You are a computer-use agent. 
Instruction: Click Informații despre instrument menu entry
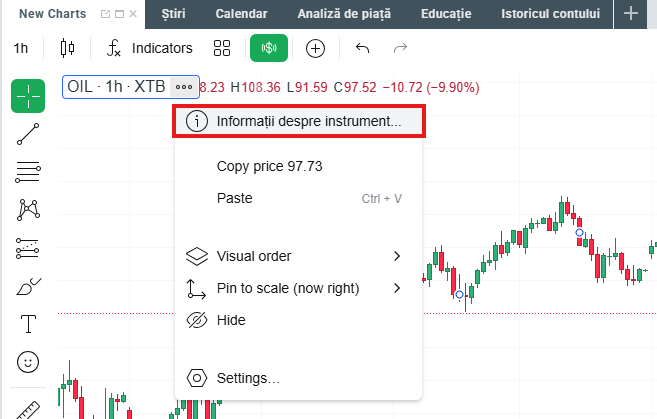[299, 120]
